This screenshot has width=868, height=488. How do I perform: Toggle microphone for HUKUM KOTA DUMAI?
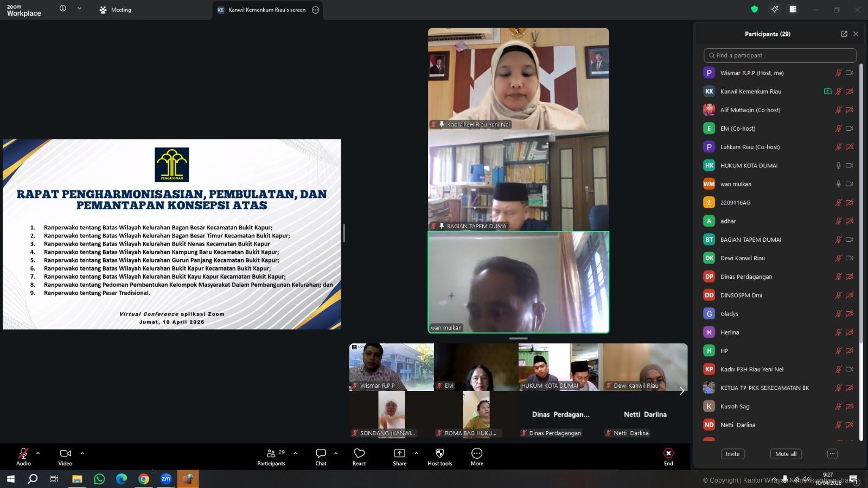point(838,165)
